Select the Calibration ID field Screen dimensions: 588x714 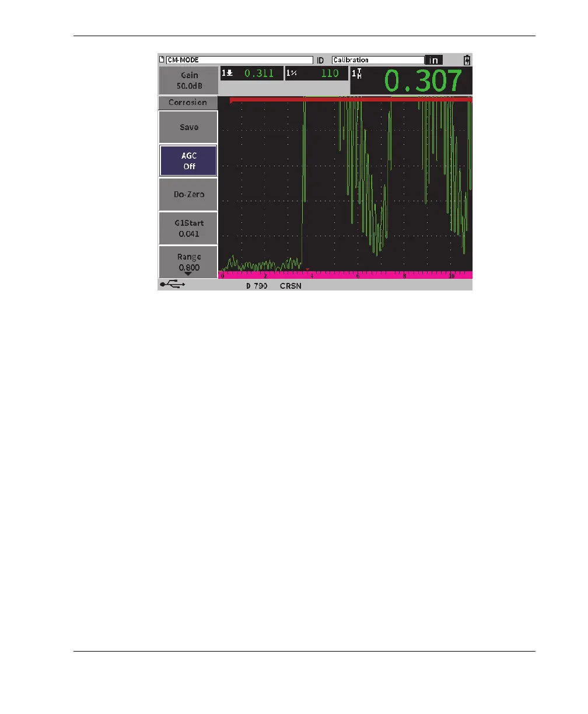378,60
